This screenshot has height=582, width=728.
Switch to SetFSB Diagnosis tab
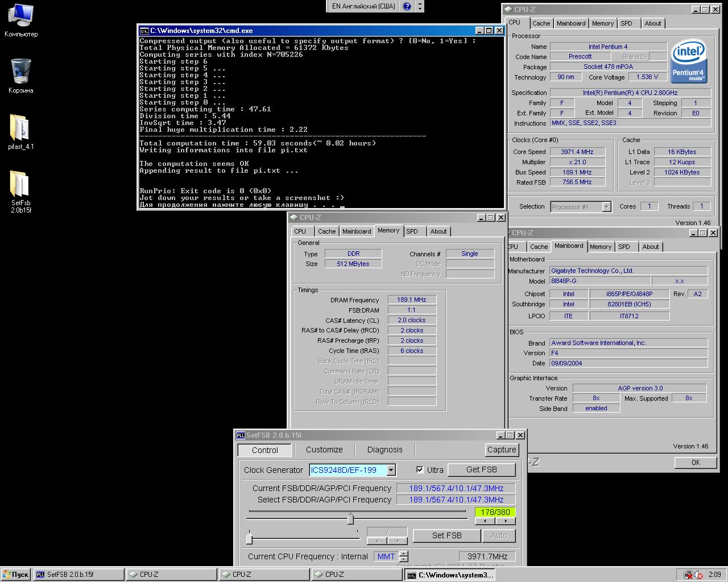click(x=384, y=450)
